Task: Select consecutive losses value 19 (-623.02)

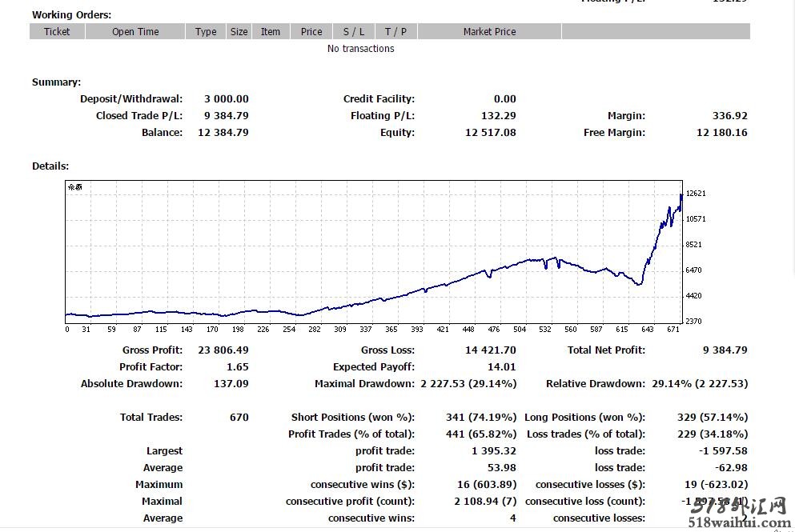Action: (x=716, y=484)
